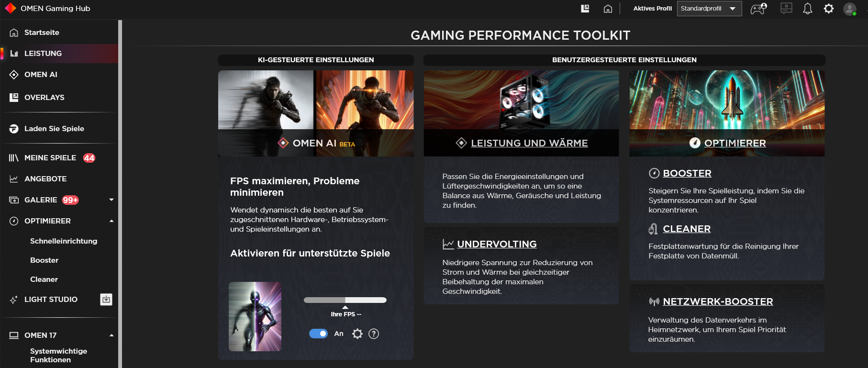Open the Standardprofil profile dropdown
Viewport: 868px width, 368px height.
(709, 9)
